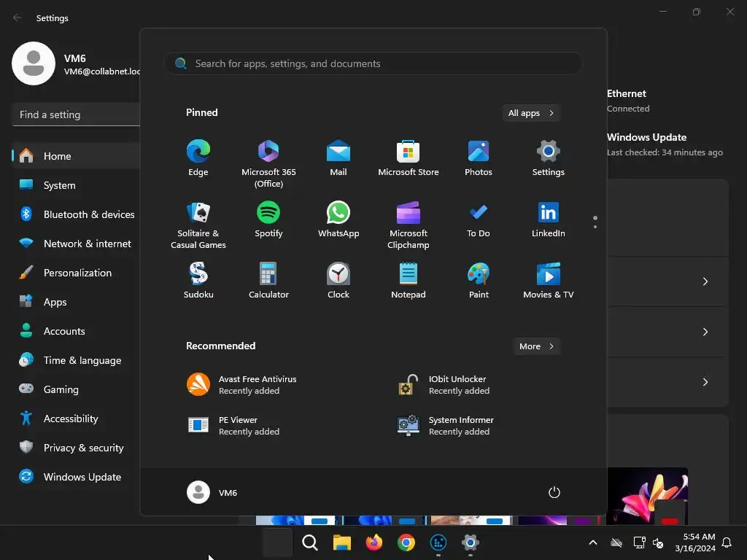Image resolution: width=747 pixels, height=560 pixels.
Task: Go to next pinned apps page dot
Action: click(595, 227)
